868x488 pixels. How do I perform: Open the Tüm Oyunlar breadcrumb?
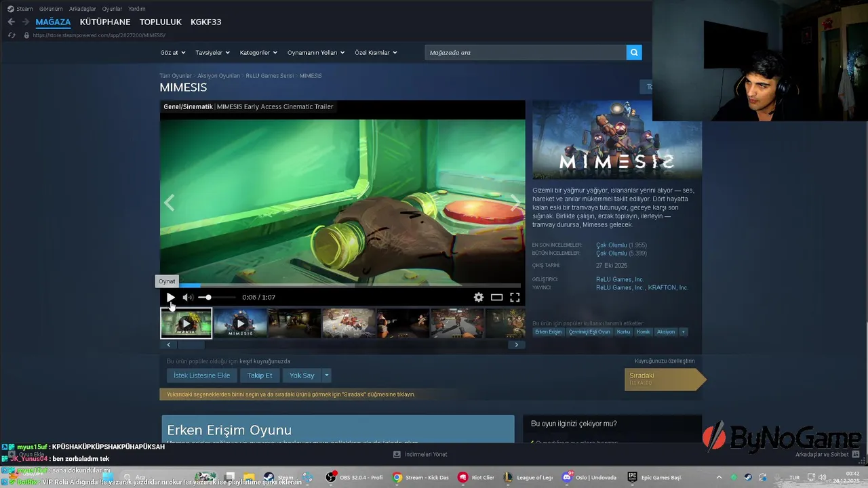click(176, 76)
